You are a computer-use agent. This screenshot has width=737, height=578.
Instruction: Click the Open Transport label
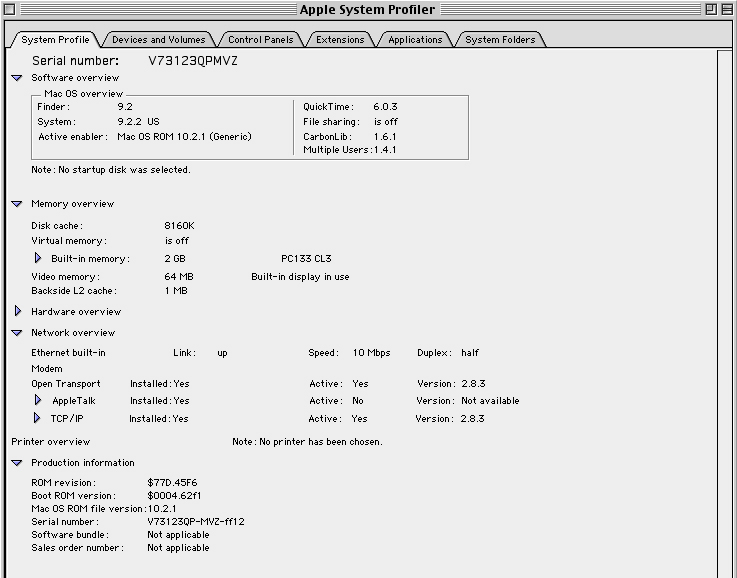pos(66,384)
